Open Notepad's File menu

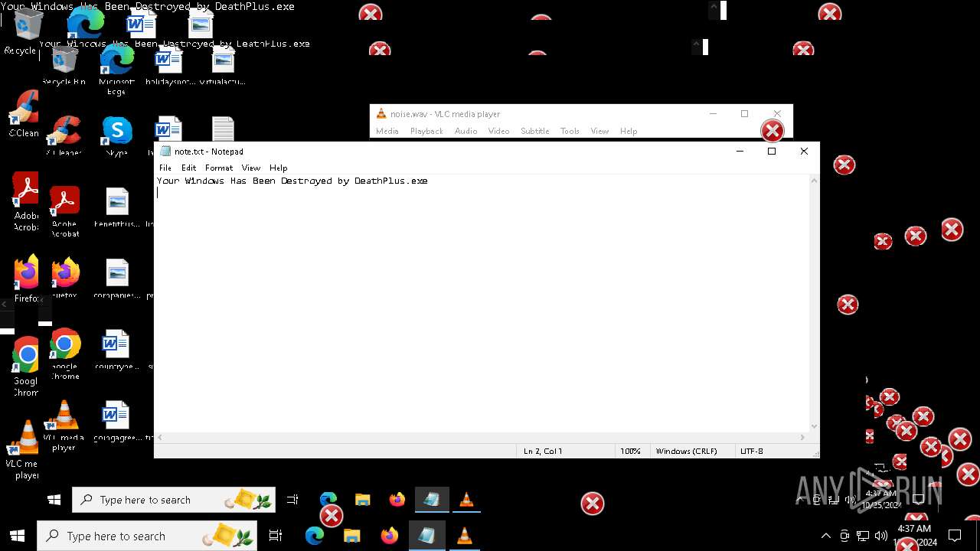pos(165,168)
